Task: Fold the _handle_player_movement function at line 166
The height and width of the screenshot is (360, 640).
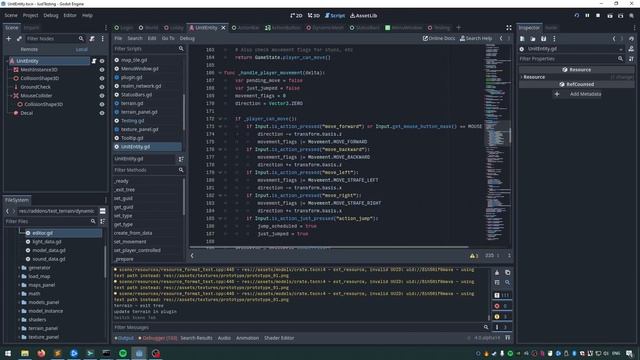Action: click(x=220, y=73)
